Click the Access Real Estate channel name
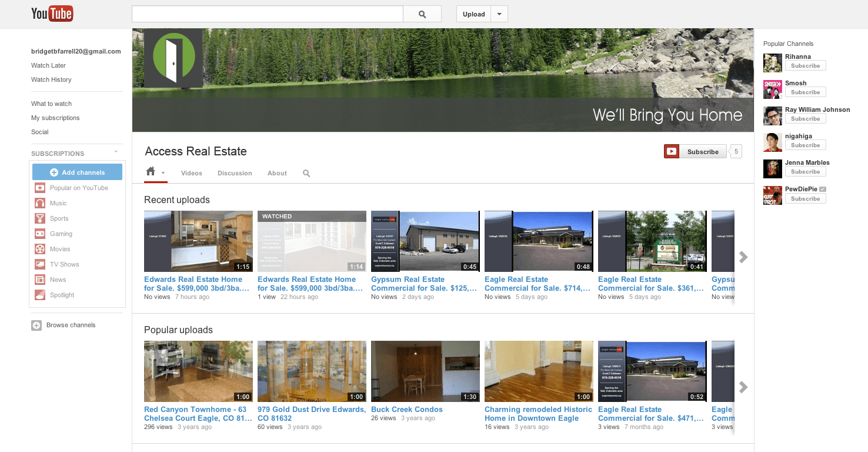 pos(196,151)
